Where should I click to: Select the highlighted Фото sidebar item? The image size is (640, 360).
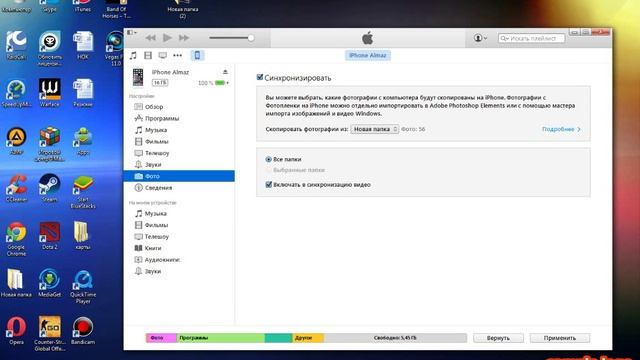[179, 176]
